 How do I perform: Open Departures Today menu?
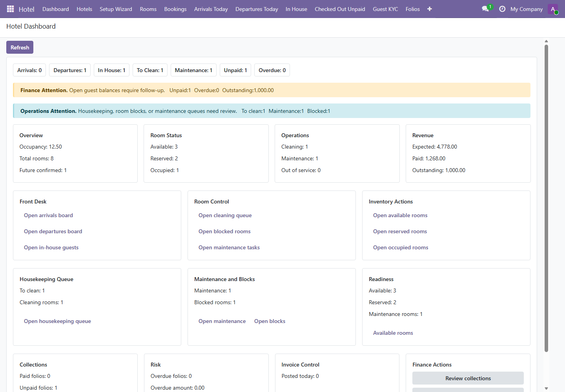pyautogui.click(x=257, y=9)
